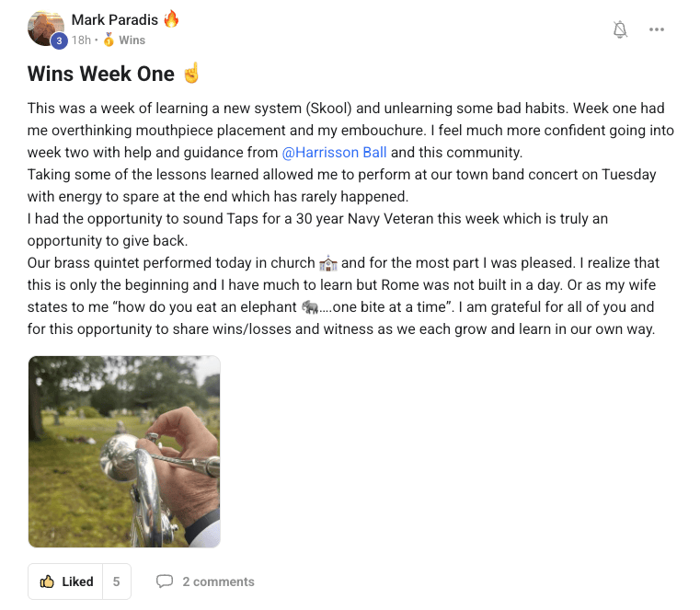The height and width of the screenshot is (610, 700).
Task: Click the pointing finger emoji in title
Action: pos(191,74)
